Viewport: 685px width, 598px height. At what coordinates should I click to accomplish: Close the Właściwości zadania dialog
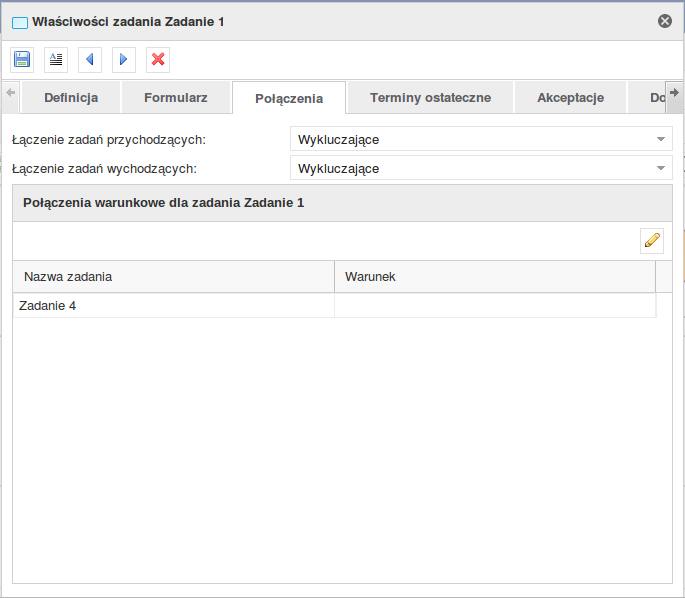click(x=664, y=21)
